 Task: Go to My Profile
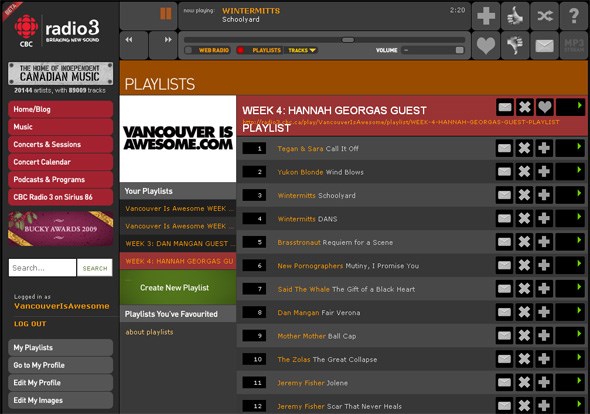(61, 365)
